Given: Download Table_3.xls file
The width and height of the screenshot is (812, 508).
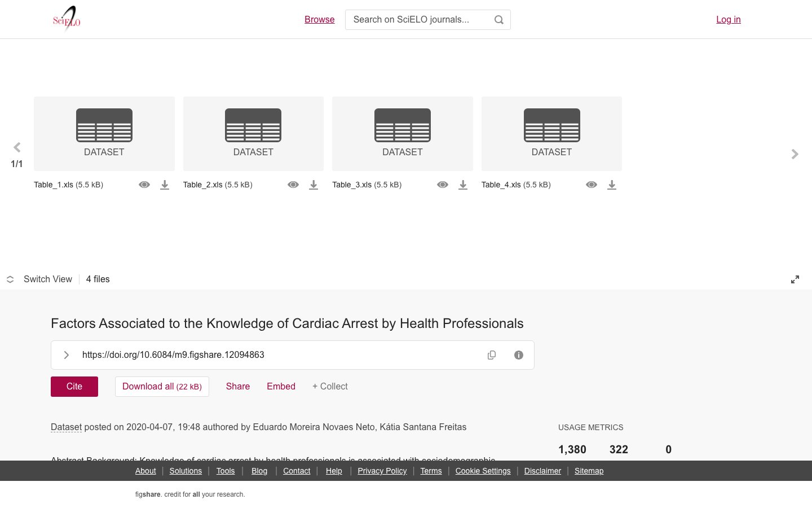Looking at the screenshot, I should click(x=463, y=185).
